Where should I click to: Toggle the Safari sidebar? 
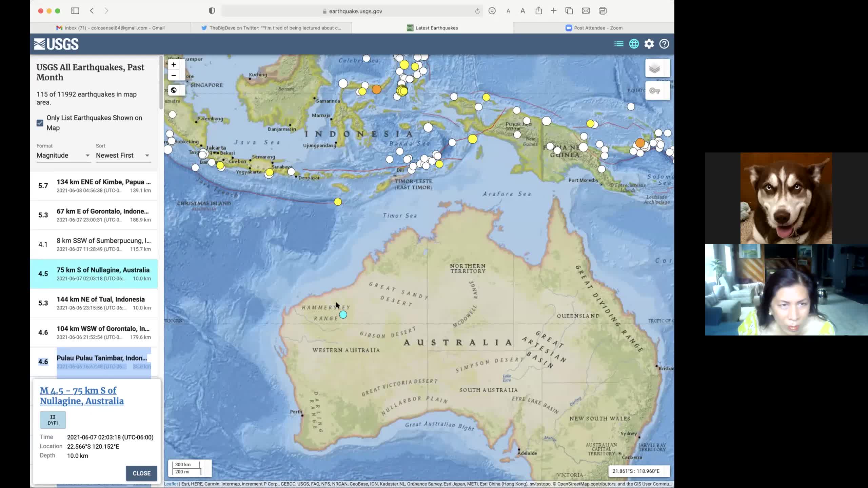[x=75, y=11]
